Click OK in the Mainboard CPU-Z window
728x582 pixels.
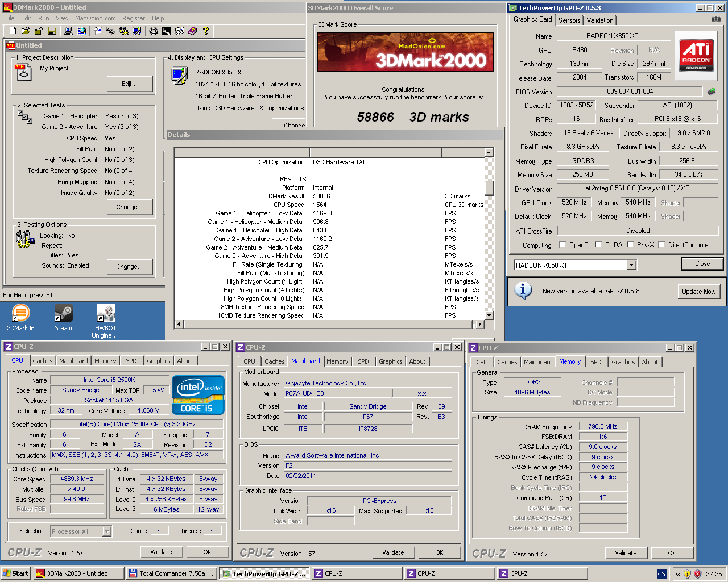439,552
